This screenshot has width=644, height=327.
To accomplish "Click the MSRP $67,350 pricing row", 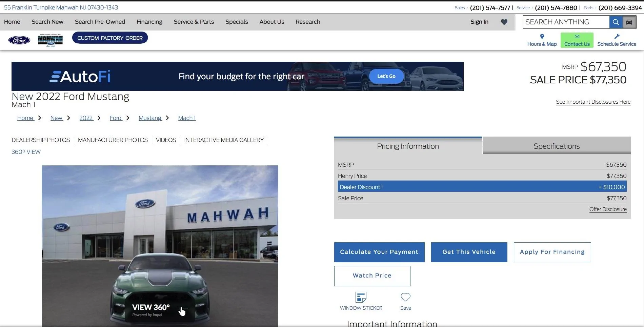I will pos(482,165).
